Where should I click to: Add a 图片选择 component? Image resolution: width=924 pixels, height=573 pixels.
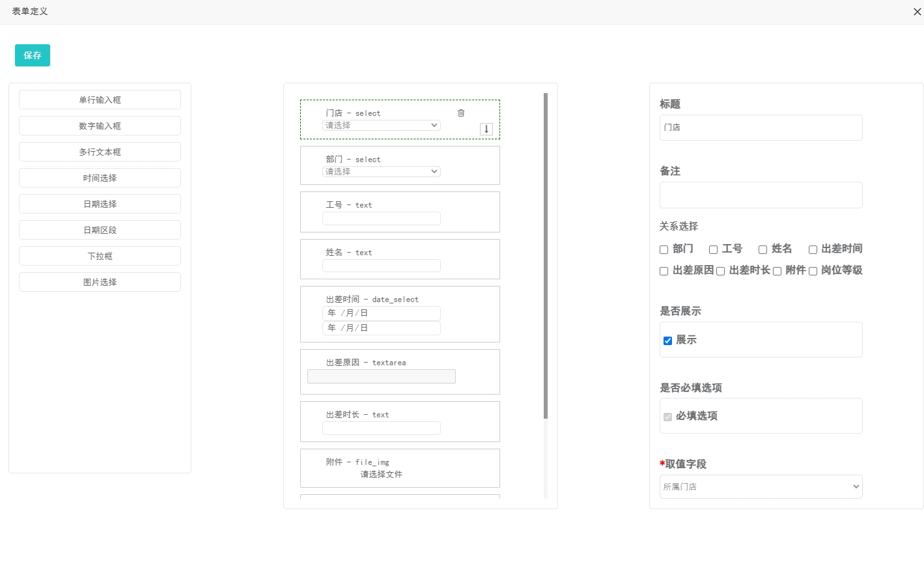(100, 282)
